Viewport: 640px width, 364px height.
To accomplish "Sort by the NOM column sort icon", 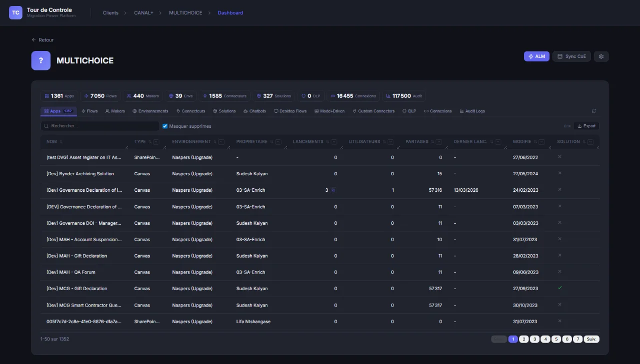I will [x=62, y=142].
